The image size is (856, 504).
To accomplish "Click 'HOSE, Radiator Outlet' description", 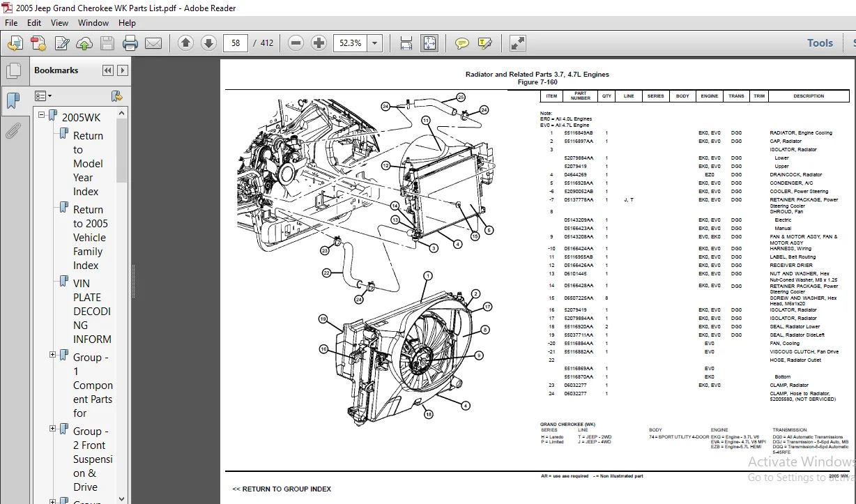I will click(x=795, y=360).
